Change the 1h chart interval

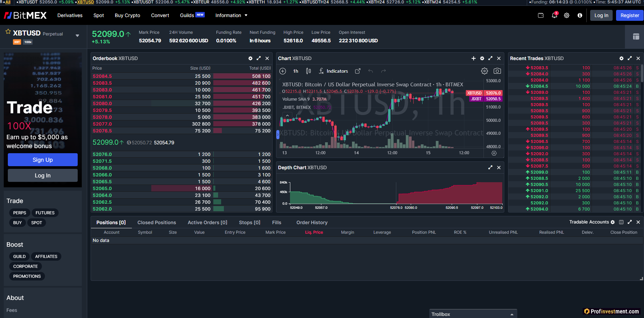295,71
